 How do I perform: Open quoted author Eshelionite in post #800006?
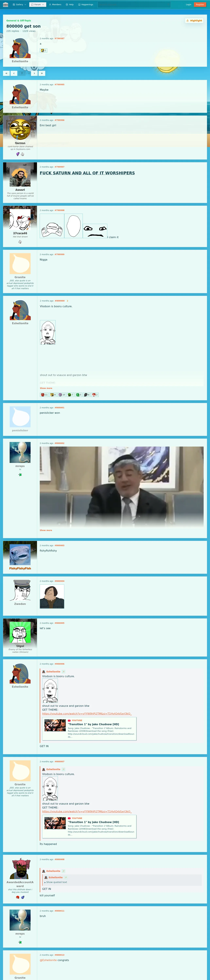53,672
